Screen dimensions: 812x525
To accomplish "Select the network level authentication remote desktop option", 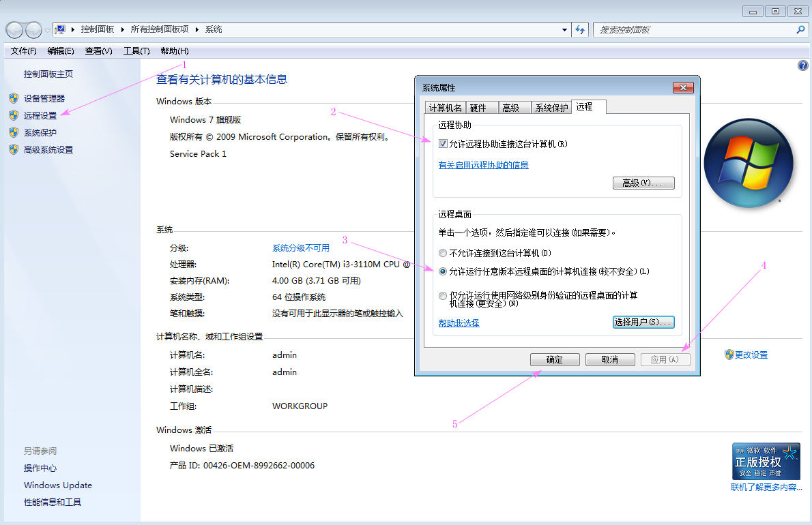I will [443, 296].
